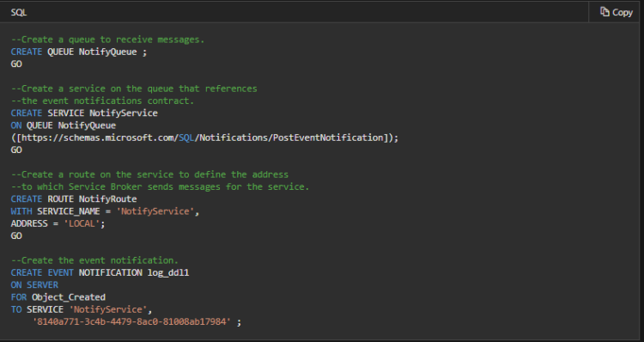The height and width of the screenshot is (342, 644).
Task: Click the line WITH SERVICE_NAME = 'NotifyService',
Action: (x=105, y=211)
